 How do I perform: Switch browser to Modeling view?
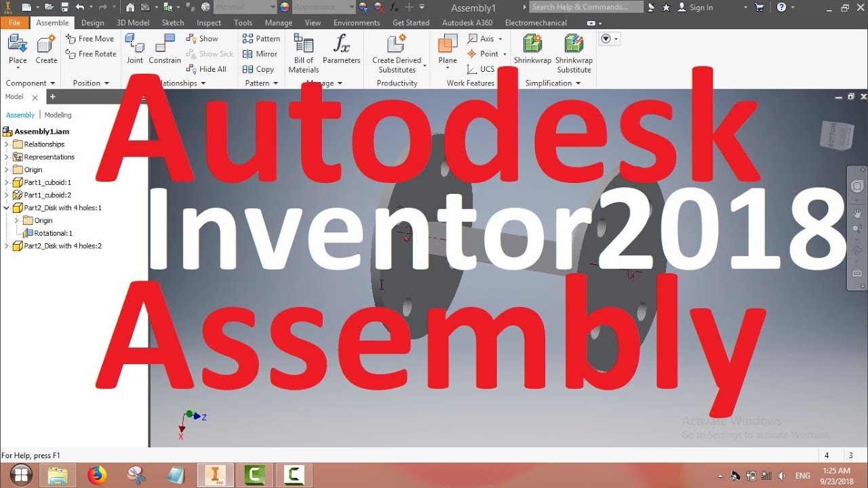click(58, 115)
